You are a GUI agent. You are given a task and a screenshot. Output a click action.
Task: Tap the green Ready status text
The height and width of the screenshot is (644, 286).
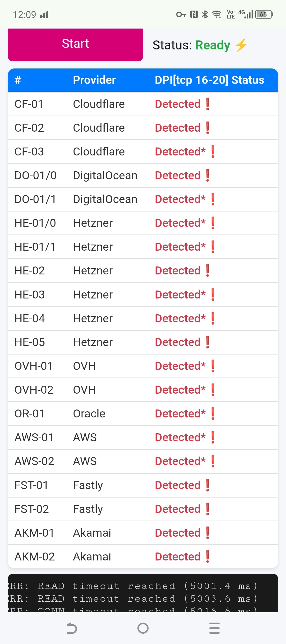click(x=213, y=45)
